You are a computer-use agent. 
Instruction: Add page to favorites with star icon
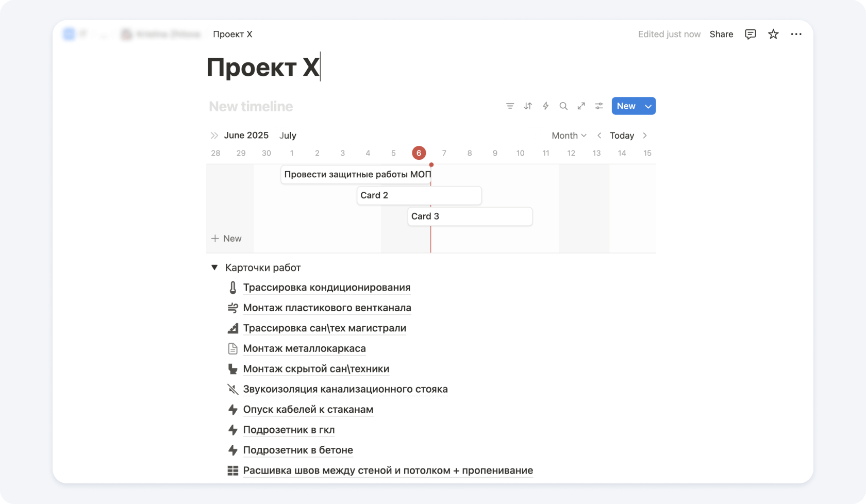(x=773, y=34)
